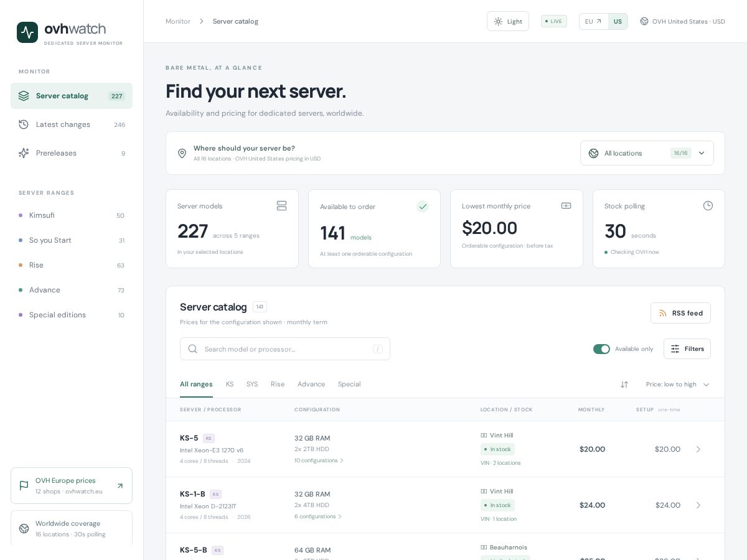
Task: Toggle the Available only switch
Action: click(601, 349)
